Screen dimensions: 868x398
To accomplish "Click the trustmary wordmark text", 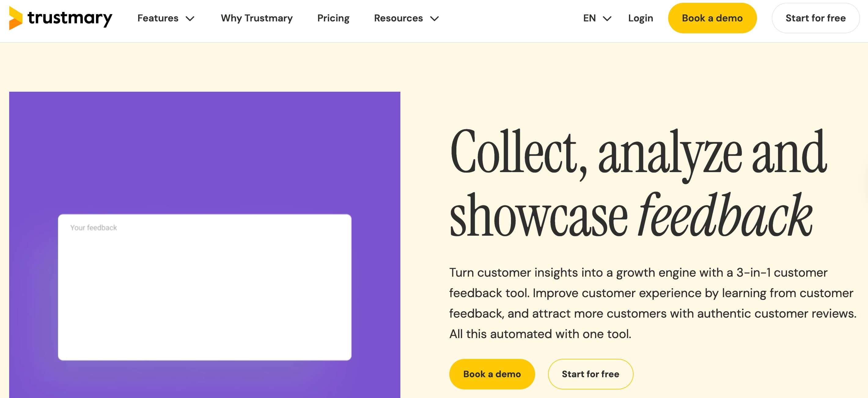I will pyautogui.click(x=70, y=19).
